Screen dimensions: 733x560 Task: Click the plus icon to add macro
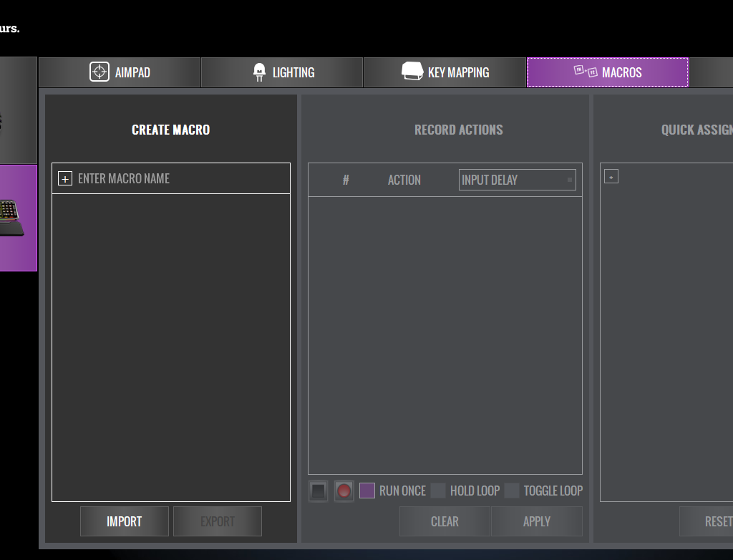click(65, 179)
